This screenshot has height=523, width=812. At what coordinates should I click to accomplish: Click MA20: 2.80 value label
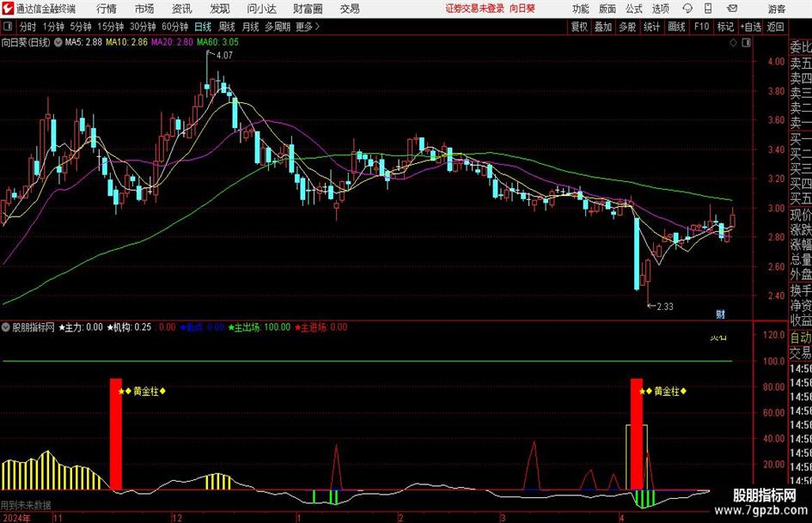point(172,42)
